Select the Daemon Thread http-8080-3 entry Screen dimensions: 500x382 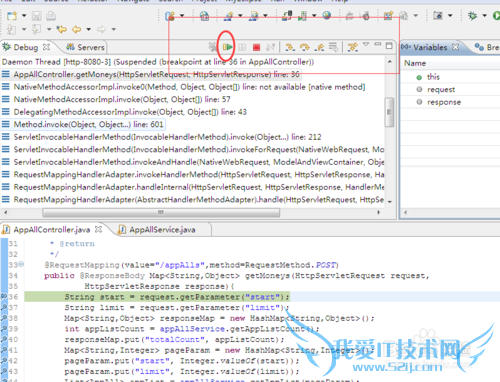[158, 62]
